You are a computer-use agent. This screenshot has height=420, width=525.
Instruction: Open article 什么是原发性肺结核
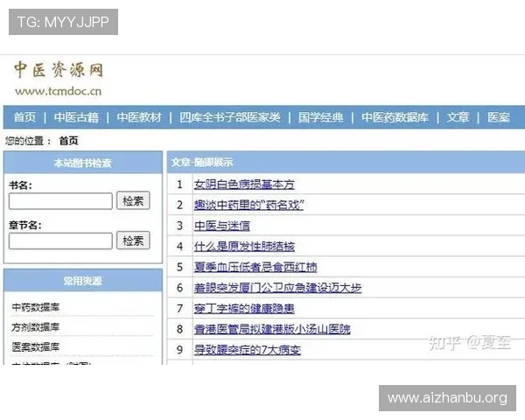pos(244,247)
